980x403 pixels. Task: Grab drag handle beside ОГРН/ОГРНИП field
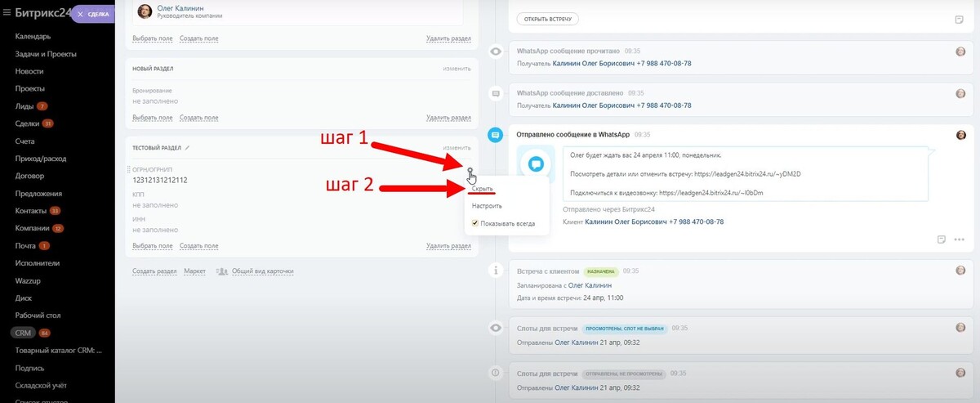tap(128, 171)
